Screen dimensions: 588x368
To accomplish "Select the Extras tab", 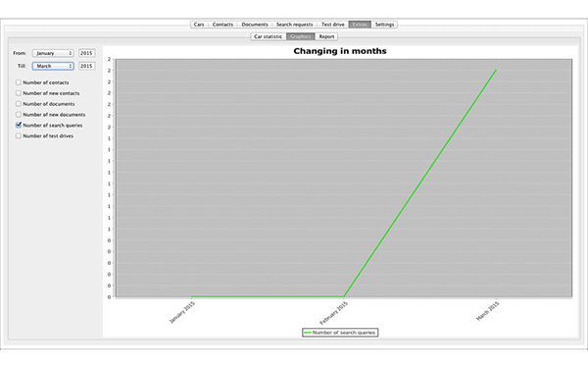I will coord(360,25).
